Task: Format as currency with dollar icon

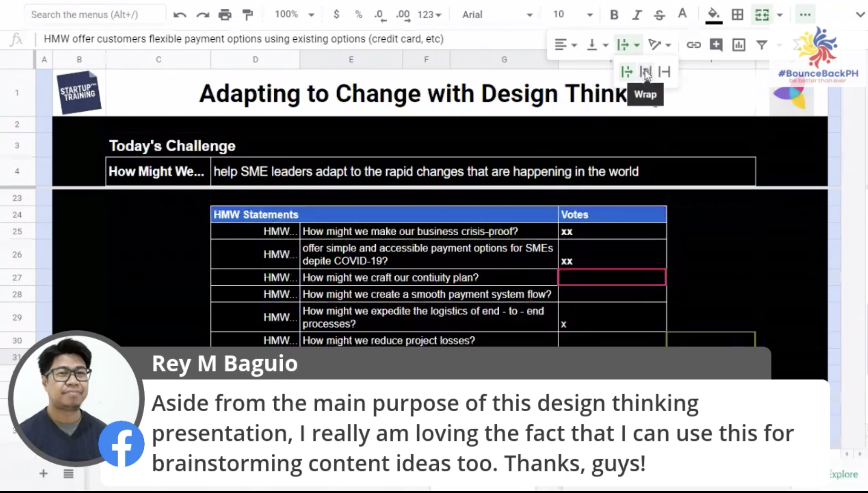Action: 336,14
